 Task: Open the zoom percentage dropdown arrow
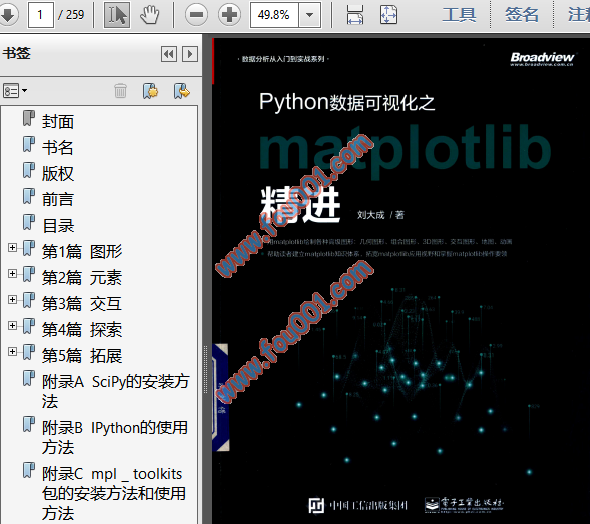[x=310, y=15]
